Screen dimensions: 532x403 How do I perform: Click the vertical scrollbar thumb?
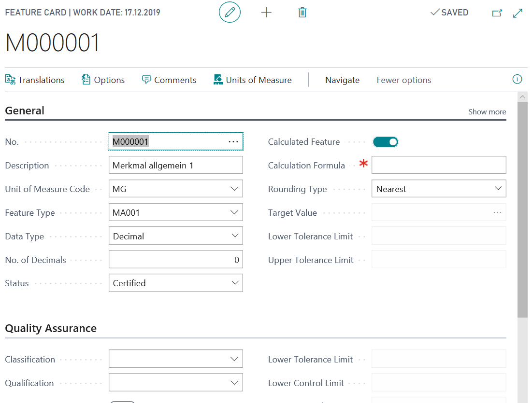pos(522,209)
